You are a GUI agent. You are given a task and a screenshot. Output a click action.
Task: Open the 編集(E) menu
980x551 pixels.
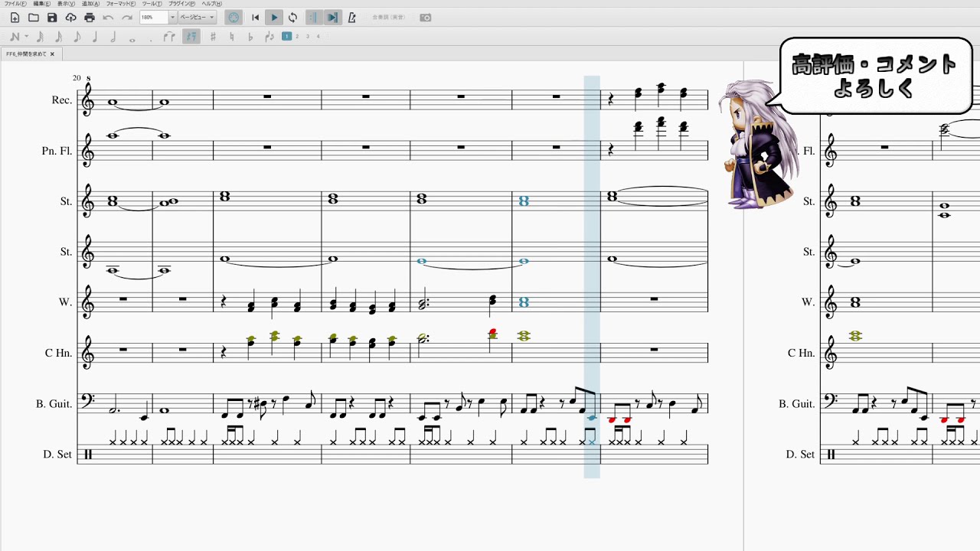point(42,4)
